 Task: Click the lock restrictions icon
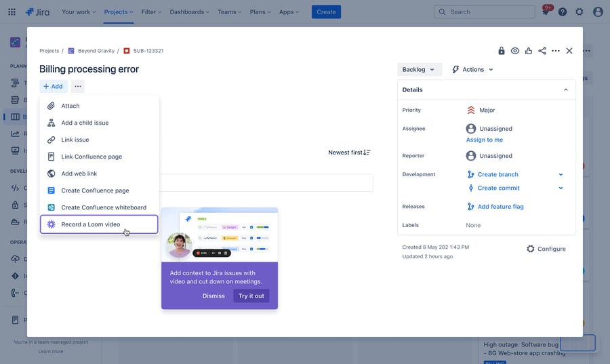(502, 51)
